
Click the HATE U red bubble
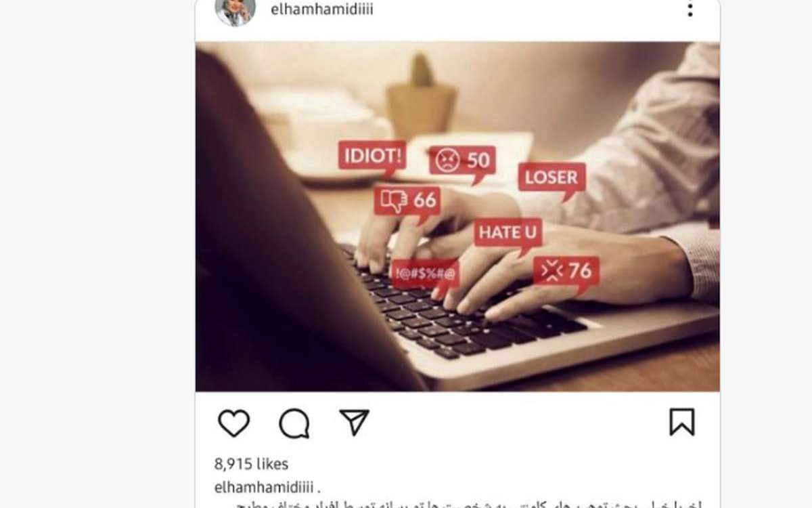507,234
